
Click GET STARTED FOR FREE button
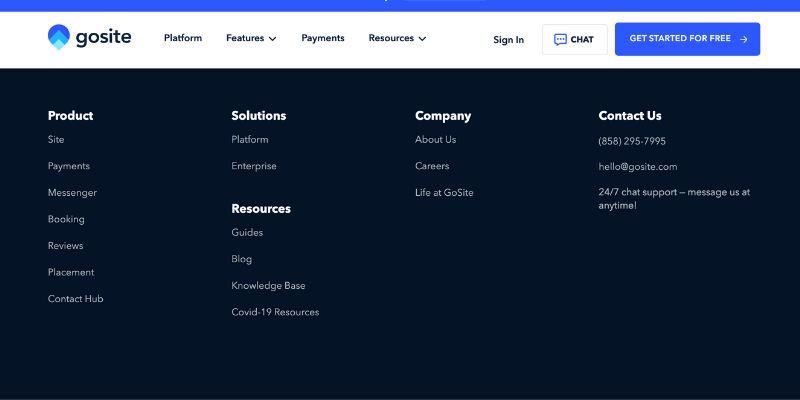pyautogui.click(x=687, y=39)
